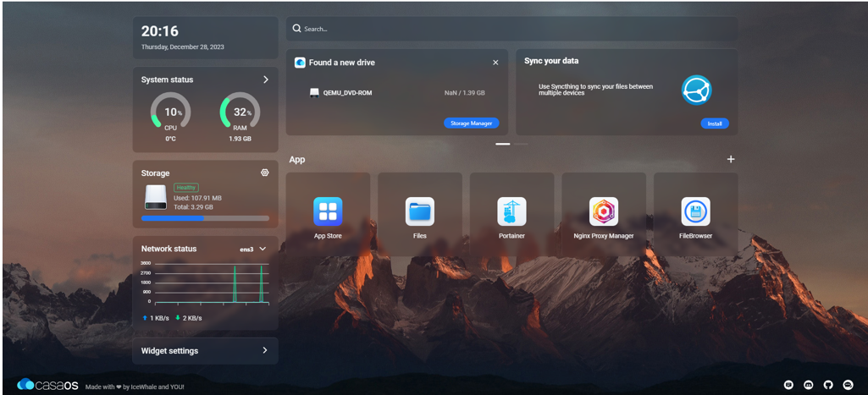Click the CasaOS logo in footer
868x395 pixels.
[x=47, y=385]
